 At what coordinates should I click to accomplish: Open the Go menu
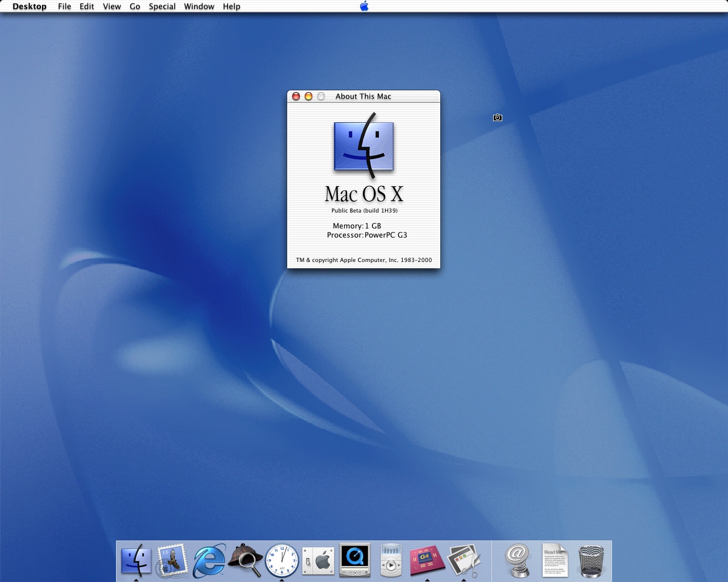tap(135, 6)
